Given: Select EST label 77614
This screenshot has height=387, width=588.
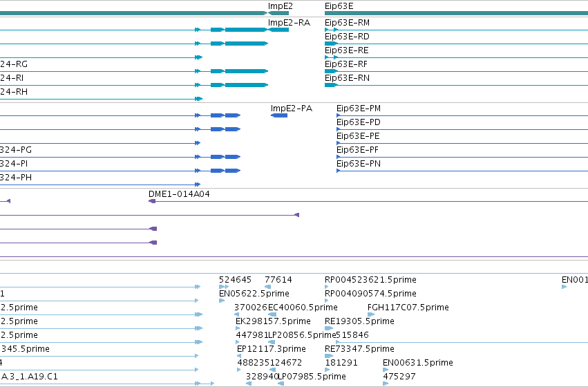Looking at the screenshot, I should (278, 280).
